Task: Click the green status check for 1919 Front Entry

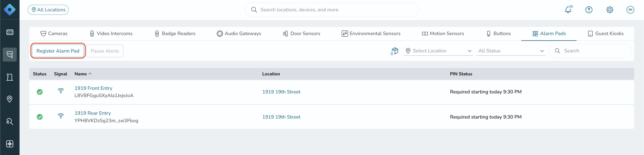Action: tap(40, 92)
